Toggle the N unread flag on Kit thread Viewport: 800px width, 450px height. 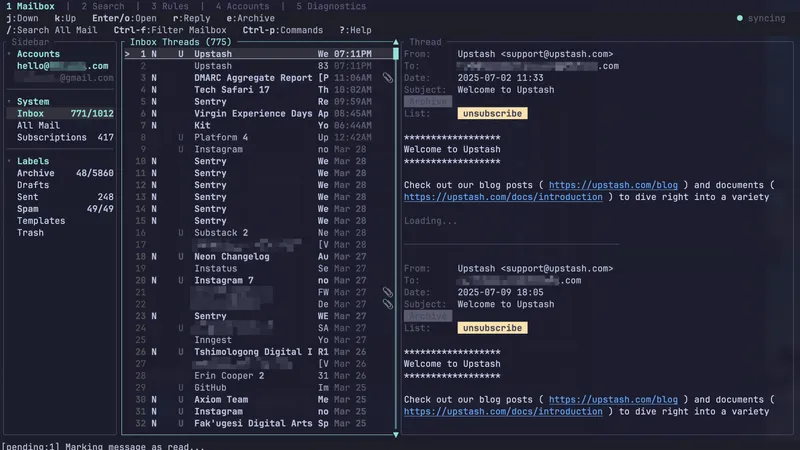[154, 125]
